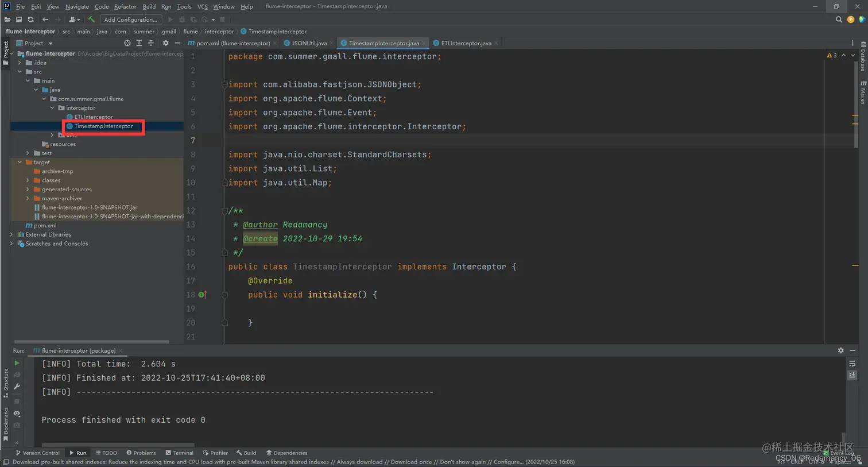Open the Dependencies tool window

pos(286,453)
